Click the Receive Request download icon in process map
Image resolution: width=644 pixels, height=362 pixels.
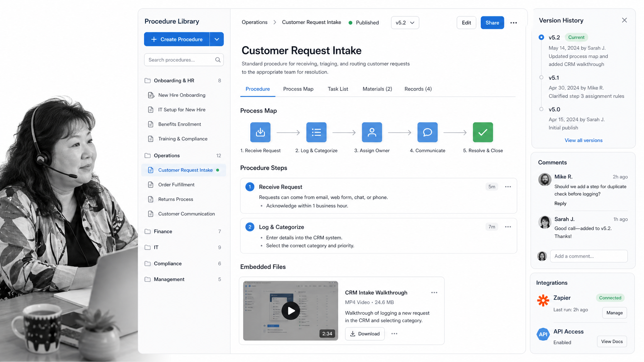tap(260, 132)
